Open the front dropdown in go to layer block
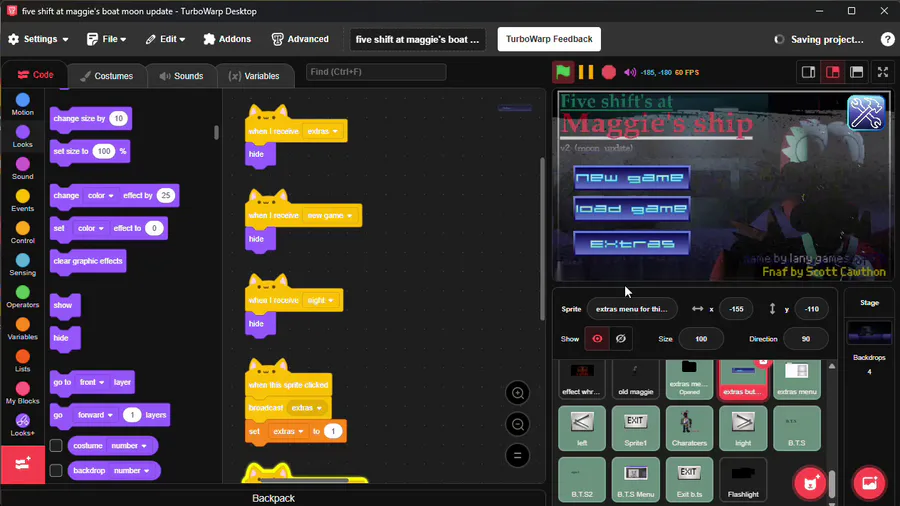900x506 pixels. click(92, 382)
